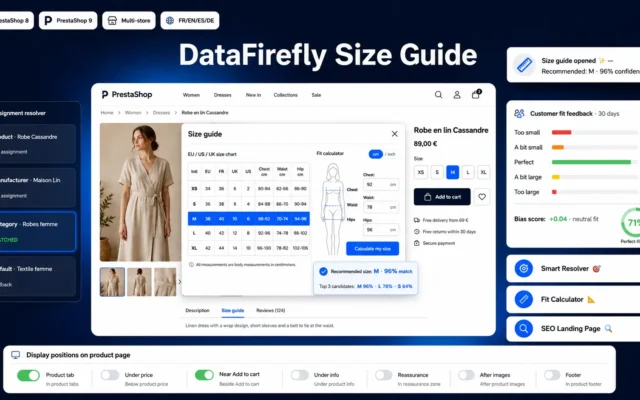Image resolution: width=640 pixels, height=400 pixels.
Task: Switch to the Description tab
Action: [x=197, y=310]
